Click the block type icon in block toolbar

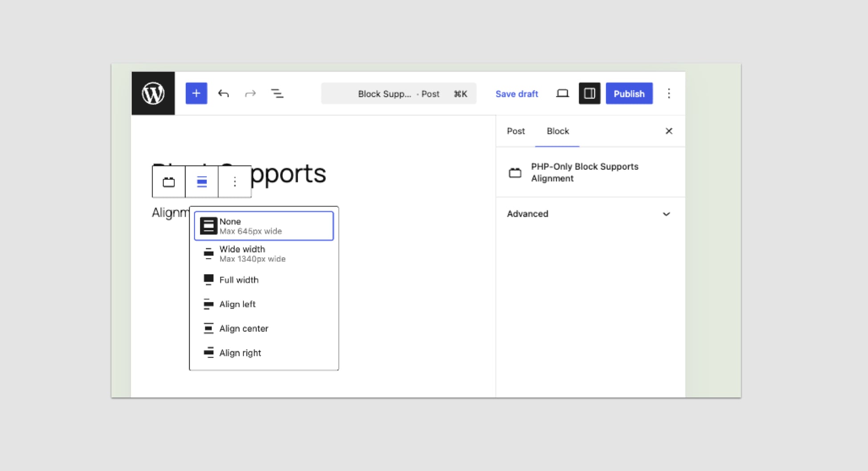pyautogui.click(x=168, y=182)
